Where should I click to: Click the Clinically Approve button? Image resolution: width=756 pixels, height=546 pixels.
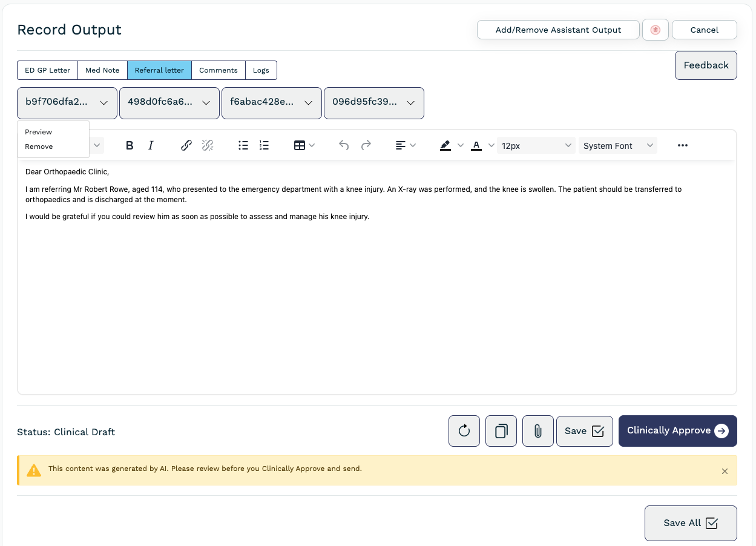677,430
